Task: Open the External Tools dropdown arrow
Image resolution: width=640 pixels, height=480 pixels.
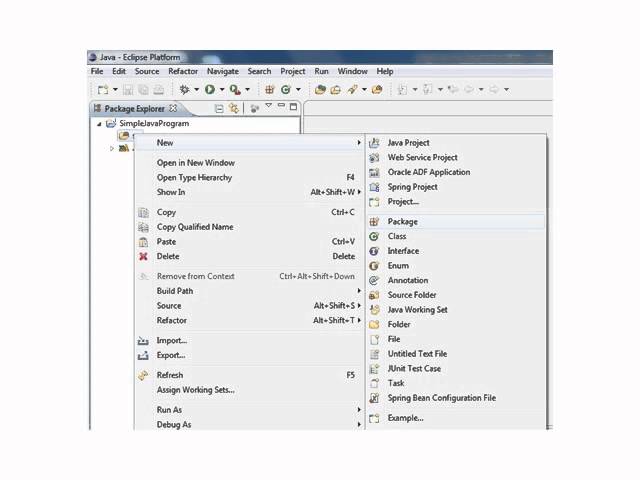Action: coord(247,89)
